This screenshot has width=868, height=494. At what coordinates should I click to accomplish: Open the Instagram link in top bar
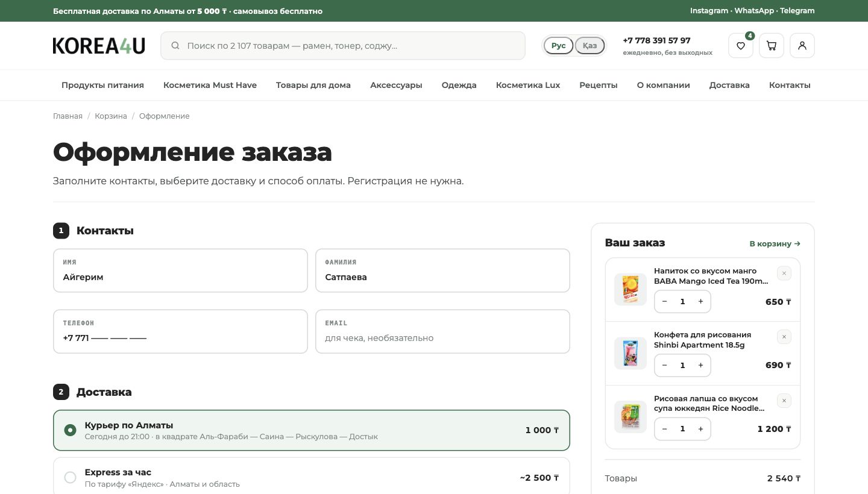coord(709,11)
